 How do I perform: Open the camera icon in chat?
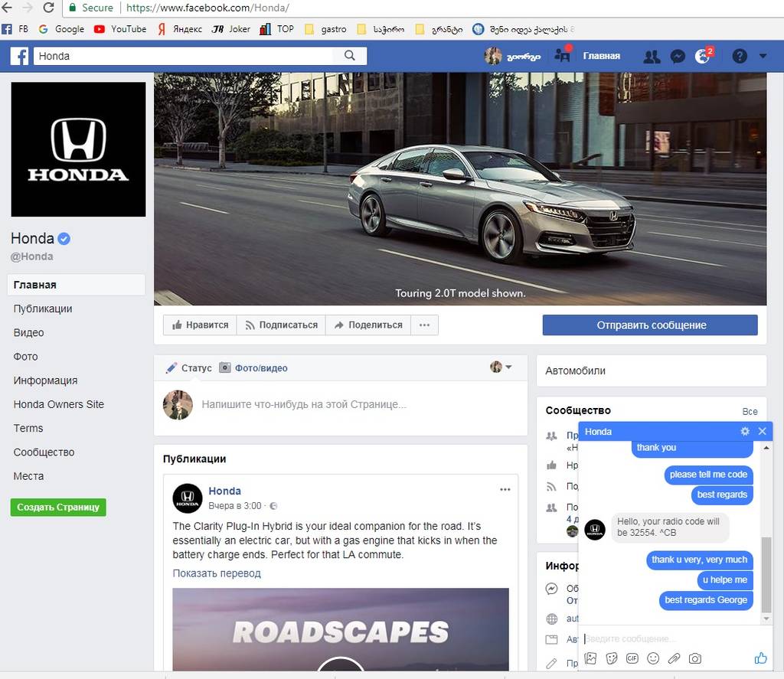(695, 658)
